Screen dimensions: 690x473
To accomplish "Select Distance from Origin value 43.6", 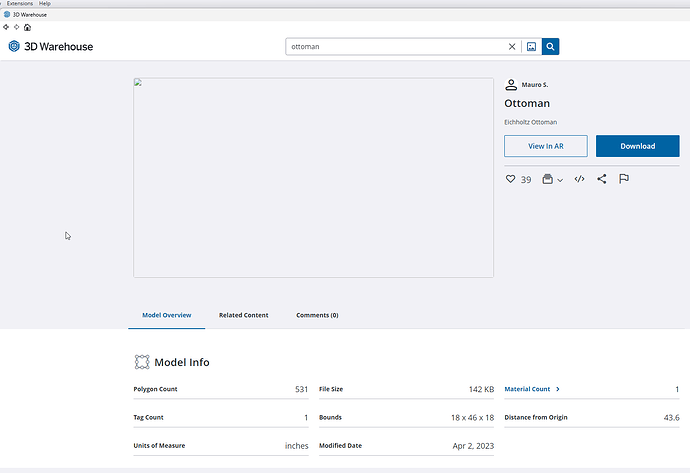I will click(x=672, y=417).
